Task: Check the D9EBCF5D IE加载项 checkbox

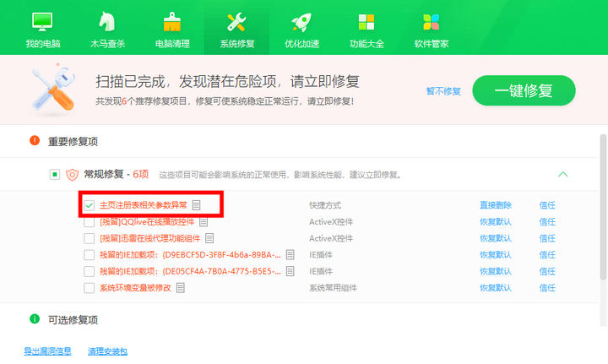Action: [x=90, y=255]
